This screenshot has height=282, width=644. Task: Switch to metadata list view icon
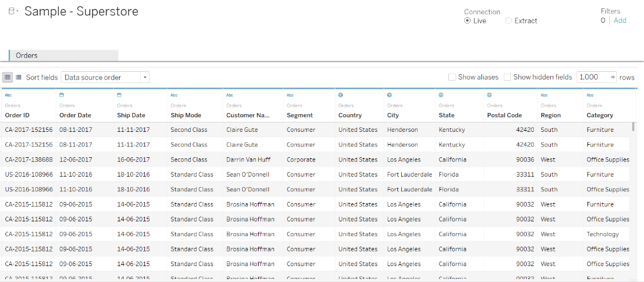[x=18, y=77]
